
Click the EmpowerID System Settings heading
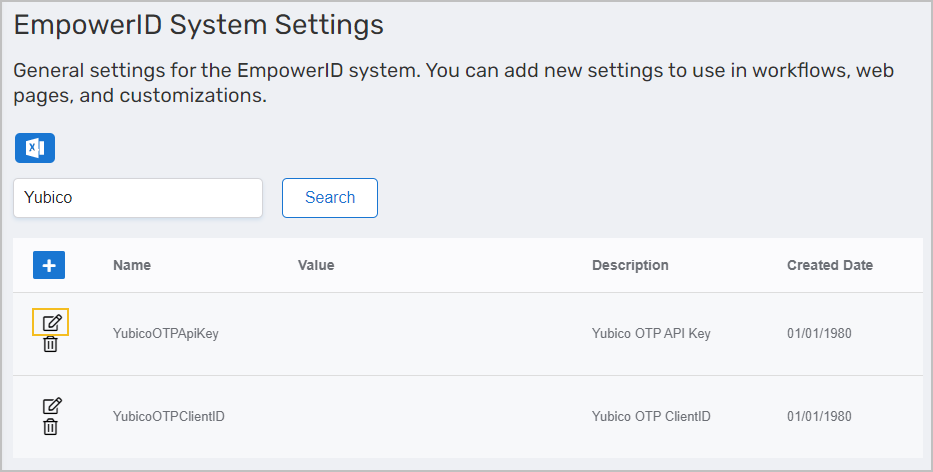(x=199, y=26)
